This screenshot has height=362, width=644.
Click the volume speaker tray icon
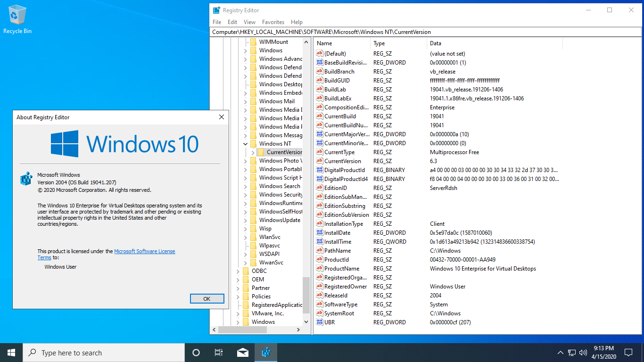(x=583, y=353)
